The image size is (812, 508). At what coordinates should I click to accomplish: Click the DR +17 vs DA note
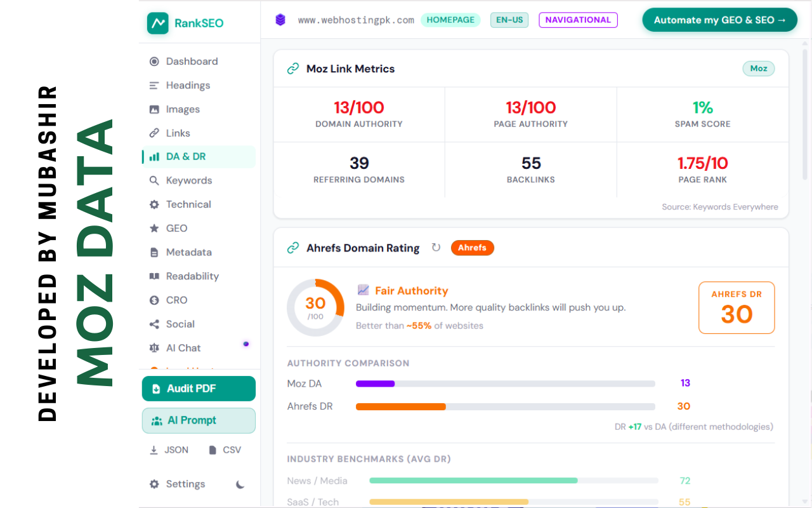click(x=694, y=427)
